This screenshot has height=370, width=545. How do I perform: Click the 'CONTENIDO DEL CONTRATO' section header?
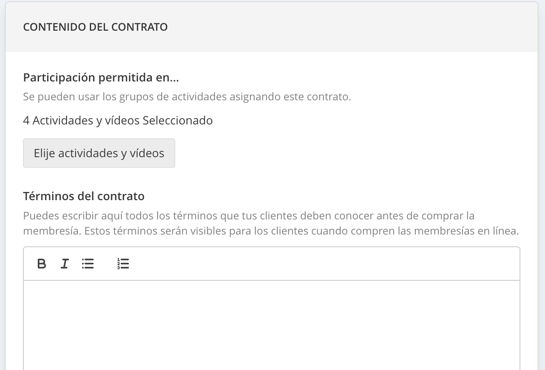click(x=95, y=27)
